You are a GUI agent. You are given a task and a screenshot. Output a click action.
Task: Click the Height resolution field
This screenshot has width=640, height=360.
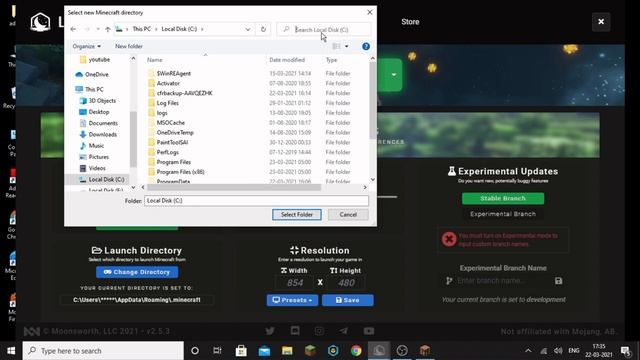(346, 282)
